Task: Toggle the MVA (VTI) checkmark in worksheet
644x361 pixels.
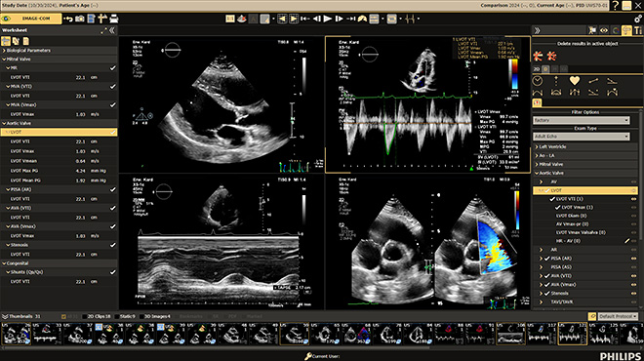Action: (x=113, y=87)
